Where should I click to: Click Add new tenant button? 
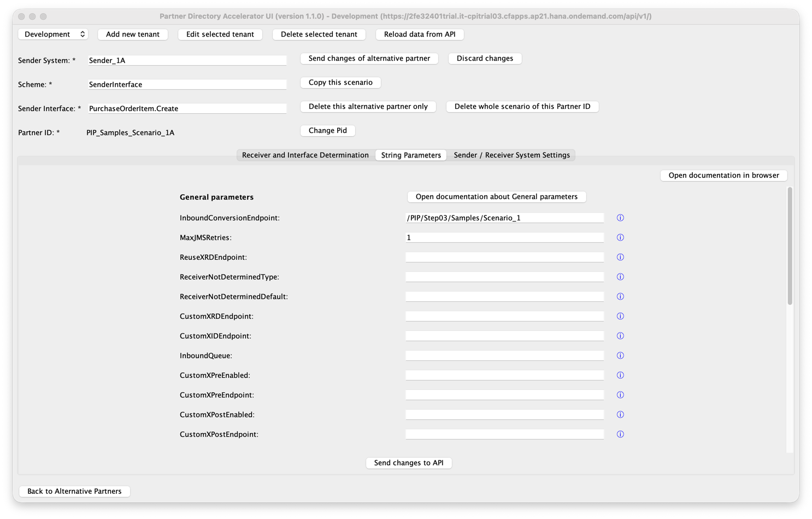click(133, 34)
